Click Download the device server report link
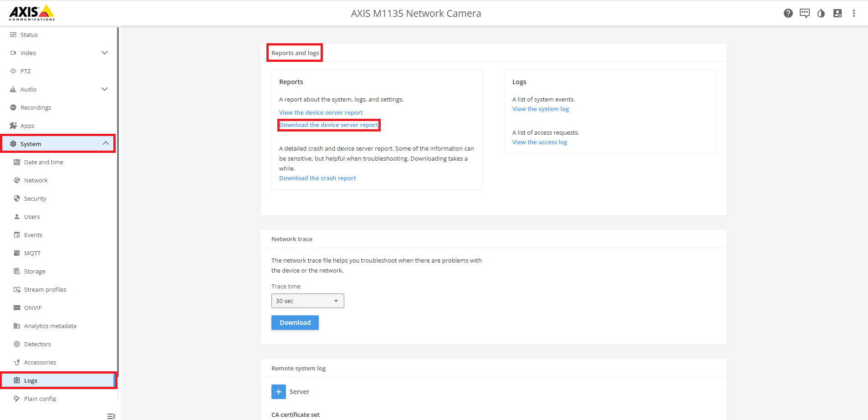Image resolution: width=868 pixels, height=420 pixels. tap(329, 125)
